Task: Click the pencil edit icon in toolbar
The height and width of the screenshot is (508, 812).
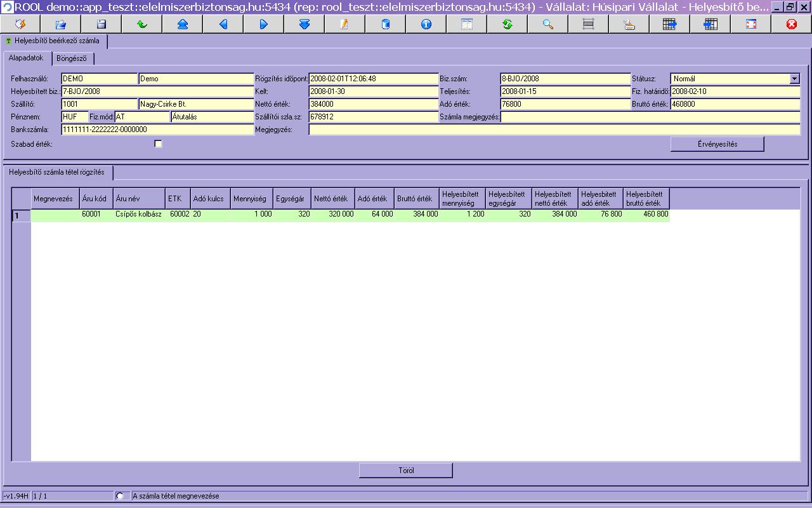Action: pyautogui.click(x=344, y=24)
